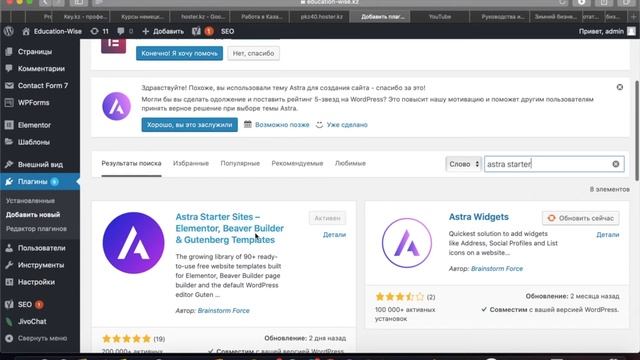The width and height of the screenshot is (640, 360).
Task: Open Elementor sidebar item
Action: click(34, 125)
